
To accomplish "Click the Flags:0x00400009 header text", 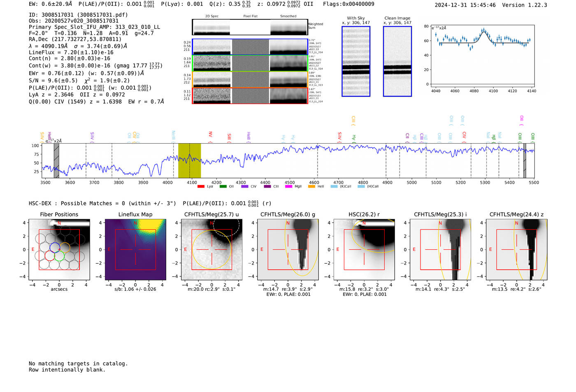I will pos(348,4).
